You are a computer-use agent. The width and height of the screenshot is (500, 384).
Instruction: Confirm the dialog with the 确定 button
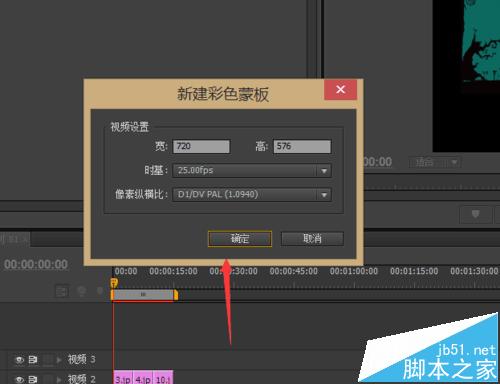[x=240, y=239]
